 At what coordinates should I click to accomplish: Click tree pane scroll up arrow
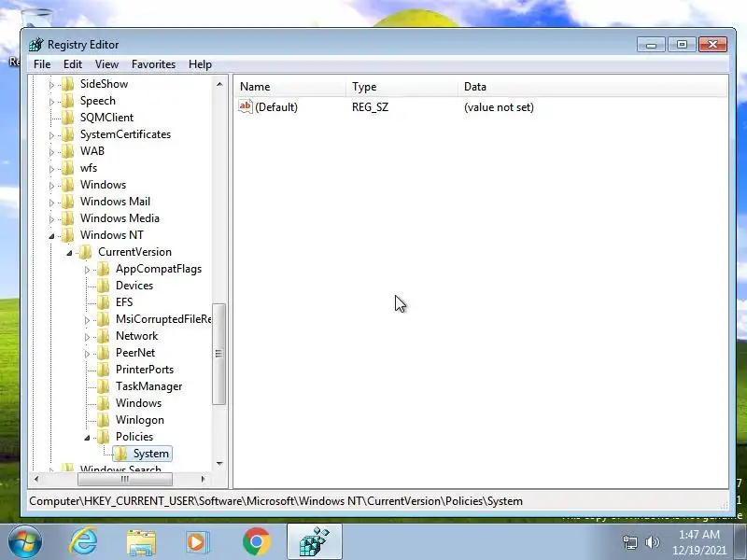coord(219,84)
